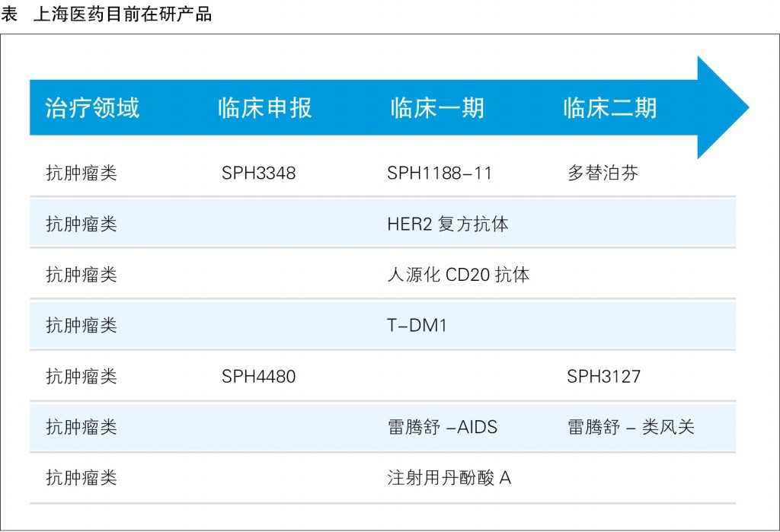
Task: Click 抗肿瘤类 in the T-DM1 row
Action: (82, 326)
